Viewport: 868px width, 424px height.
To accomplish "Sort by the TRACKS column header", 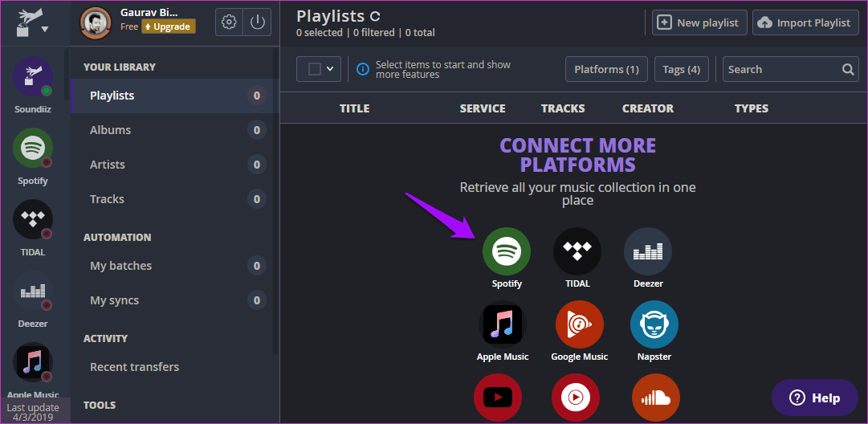I will coord(563,108).
